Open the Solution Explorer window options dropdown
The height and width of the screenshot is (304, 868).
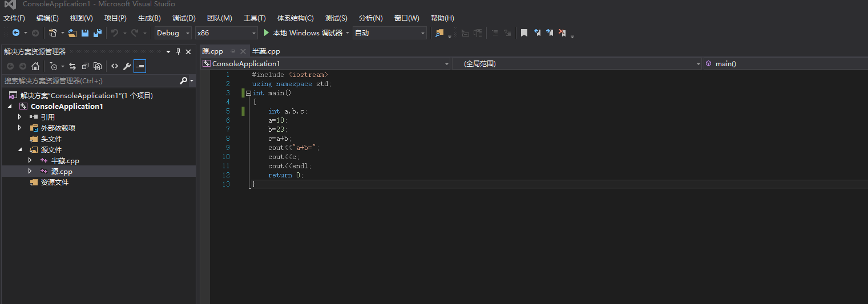pyautogui.click(x=168, y=51)
